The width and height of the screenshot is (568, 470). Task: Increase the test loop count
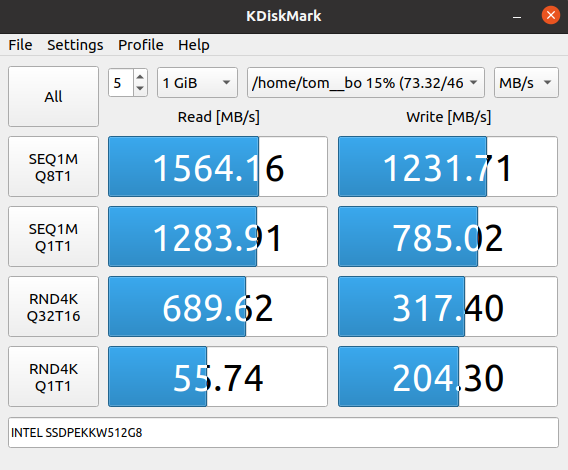point(140,76)
